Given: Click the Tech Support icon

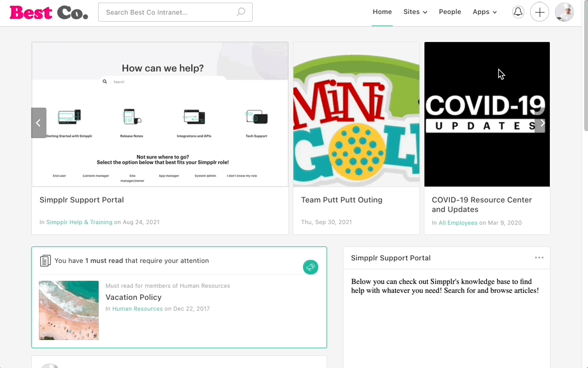Looking at the screenshot, I should 256,117.
